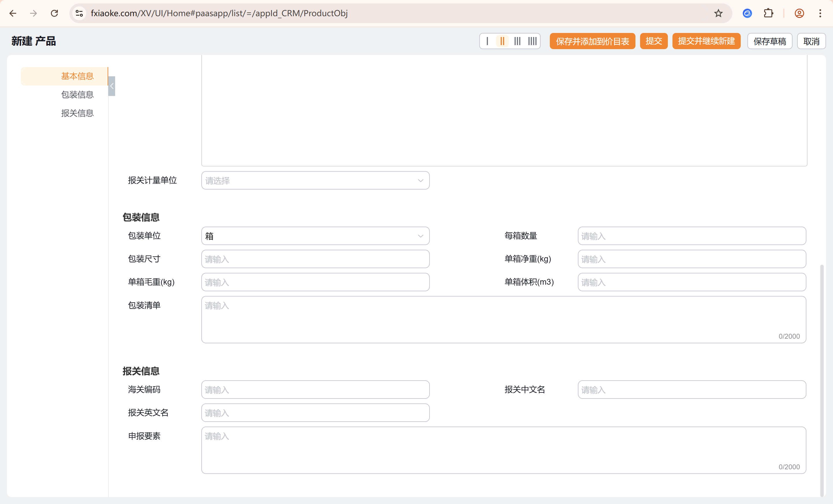This screenshot has height=504, width=833.
Task: Collapse the left section navigation panel
Action: tap(112, 86)
